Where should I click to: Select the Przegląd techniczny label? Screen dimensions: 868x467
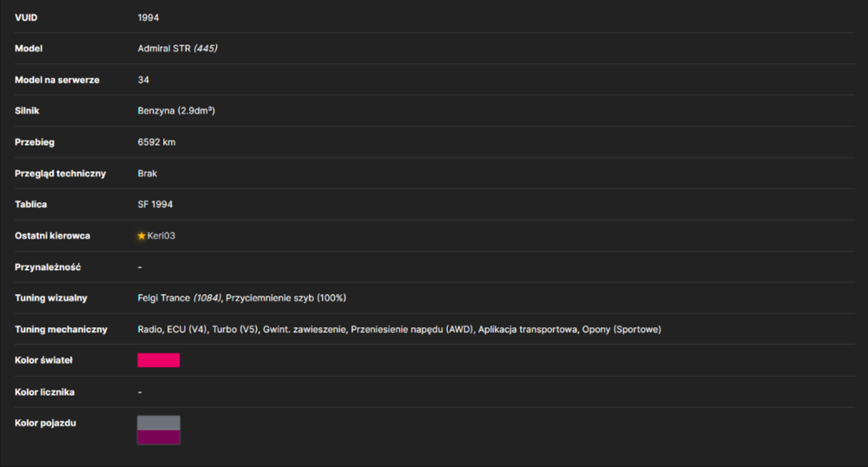61,174
